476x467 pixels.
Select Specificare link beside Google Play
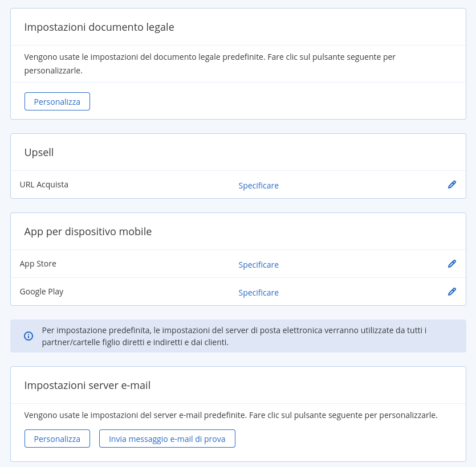tap(258, 293)
